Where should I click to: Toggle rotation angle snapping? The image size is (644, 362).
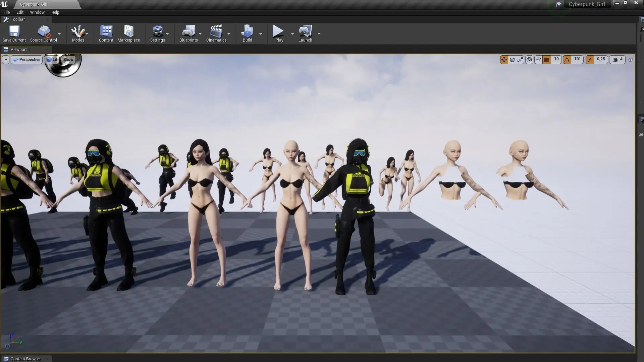coord(567,60)
